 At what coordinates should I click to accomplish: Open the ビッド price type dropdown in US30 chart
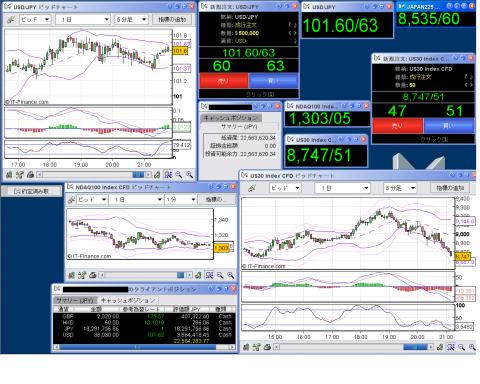coord(285,188)
